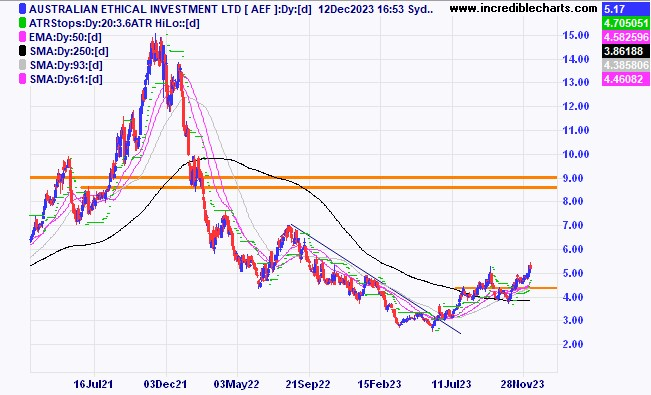Select the SMA:Dy:250:[d] legend label
The image size is (651, 395).
[69, 51]
